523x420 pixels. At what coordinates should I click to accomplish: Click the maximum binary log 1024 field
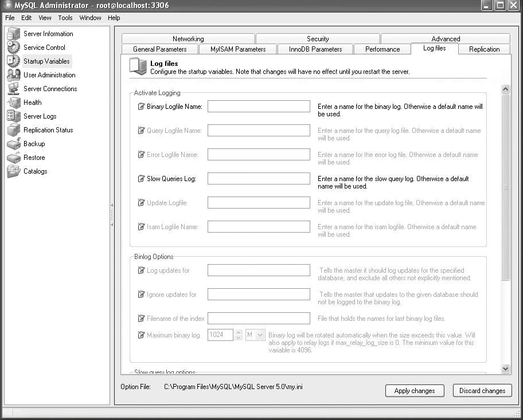coord(220,335)
